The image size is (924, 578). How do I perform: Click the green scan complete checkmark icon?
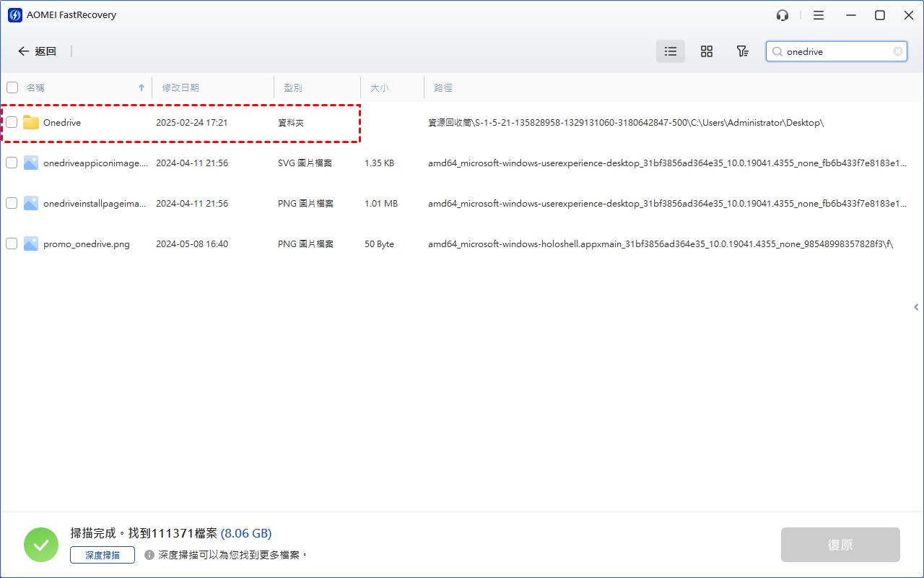coord(41,545)
